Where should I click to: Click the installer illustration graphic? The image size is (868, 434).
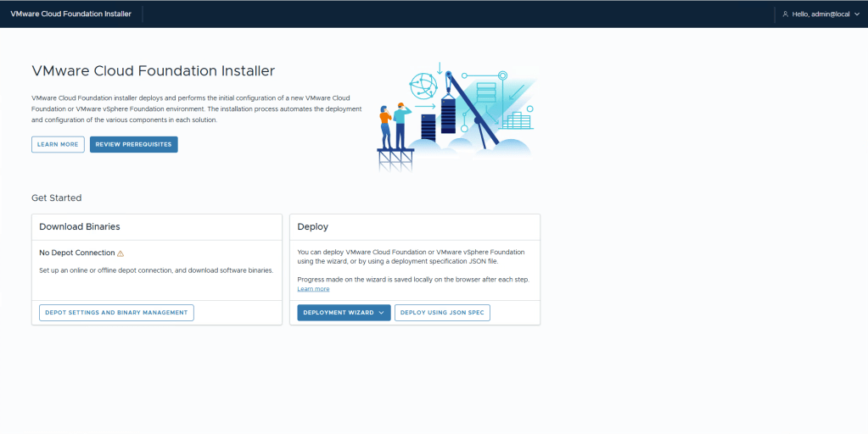click(x=457, y=115)
